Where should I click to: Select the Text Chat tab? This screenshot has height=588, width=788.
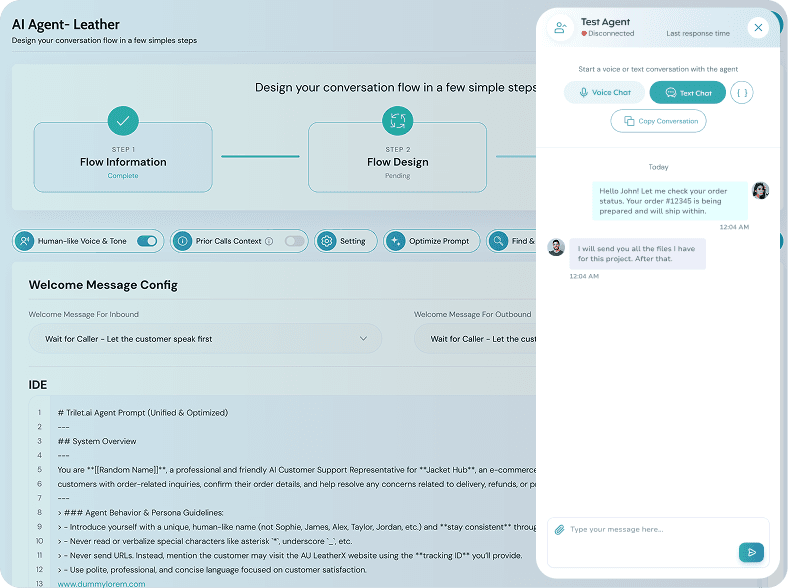pos(687,93)
